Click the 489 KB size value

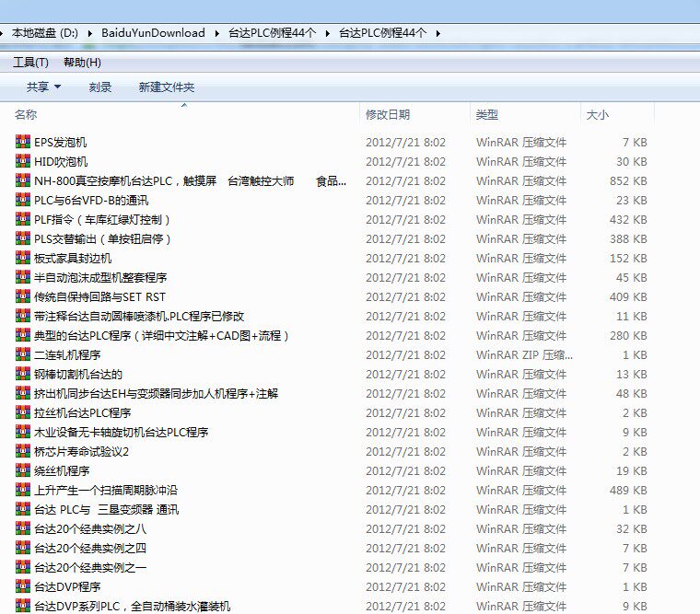(628, 490)
